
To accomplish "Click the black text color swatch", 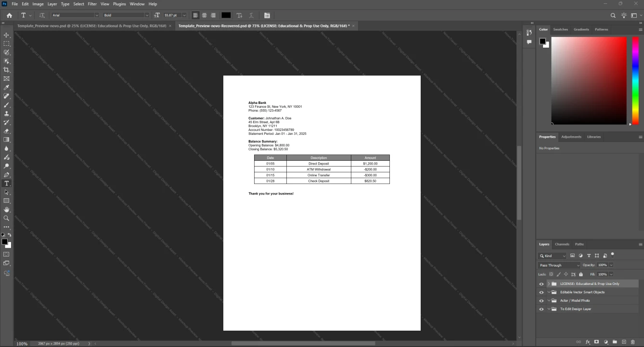I will click(x=226, y=15).
